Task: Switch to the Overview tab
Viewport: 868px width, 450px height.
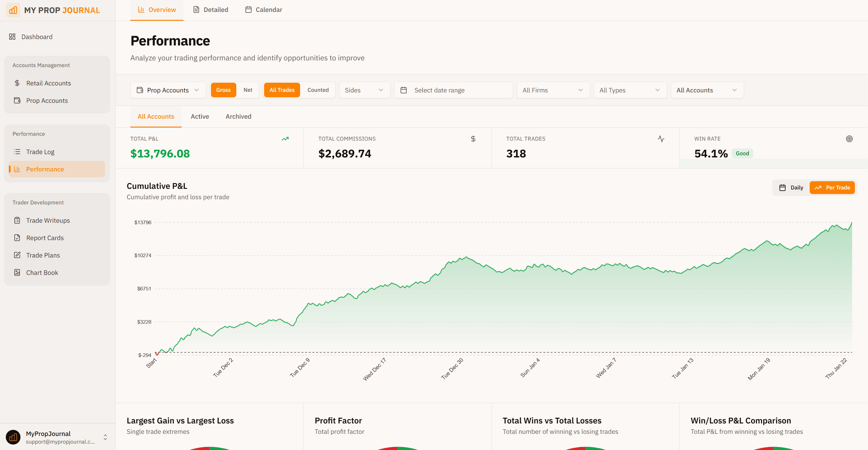Action: [157, 10]
